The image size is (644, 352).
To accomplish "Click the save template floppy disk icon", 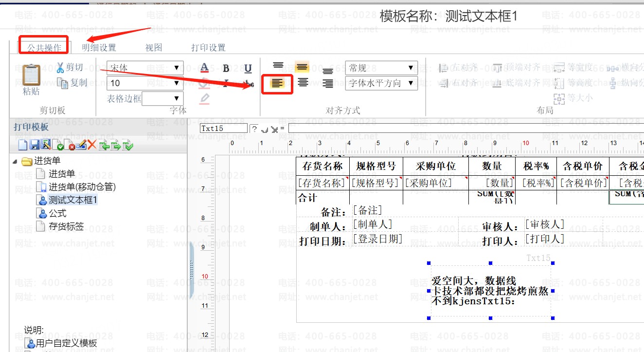I will point(35,145).
